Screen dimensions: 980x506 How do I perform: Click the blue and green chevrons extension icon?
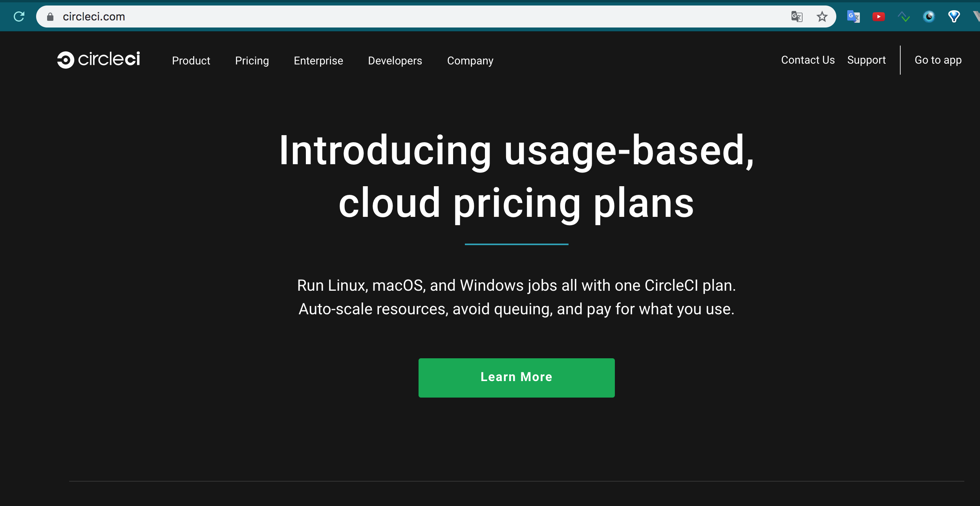pyautogui.click(x=903, y=16)
